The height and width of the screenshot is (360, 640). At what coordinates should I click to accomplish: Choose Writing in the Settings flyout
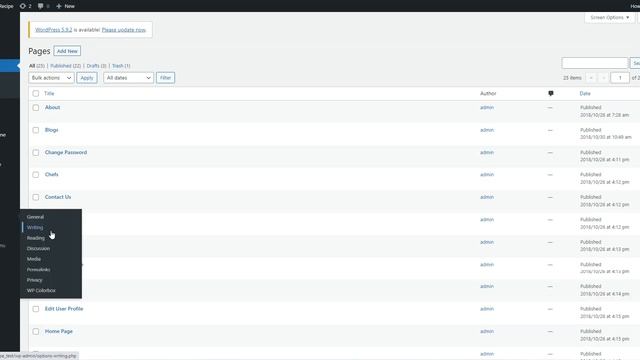[35, 227]
